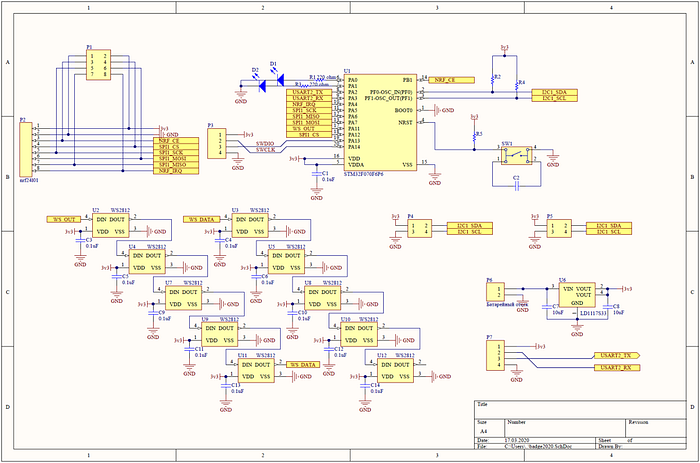This screenshot has height=463, width=700.
Task: Click the date 17.03.2020 in title block
Action: click(x=517, y=440)
